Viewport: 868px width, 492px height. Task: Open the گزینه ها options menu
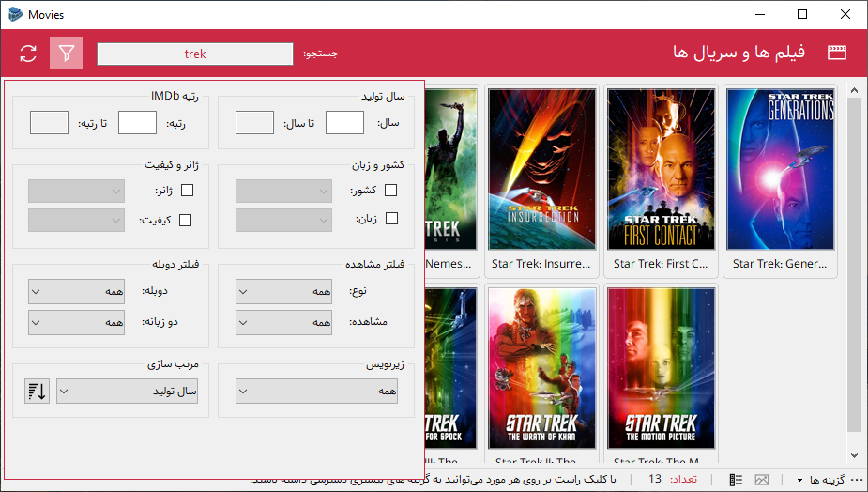pos(821,480)
